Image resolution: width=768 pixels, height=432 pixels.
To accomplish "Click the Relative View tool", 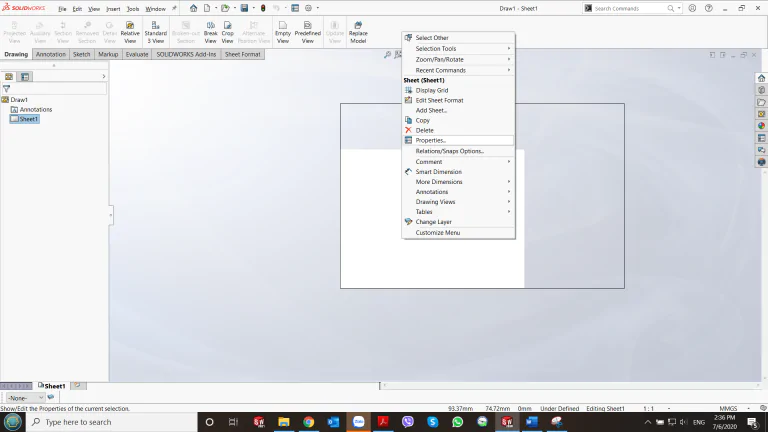I will (130, 32).
